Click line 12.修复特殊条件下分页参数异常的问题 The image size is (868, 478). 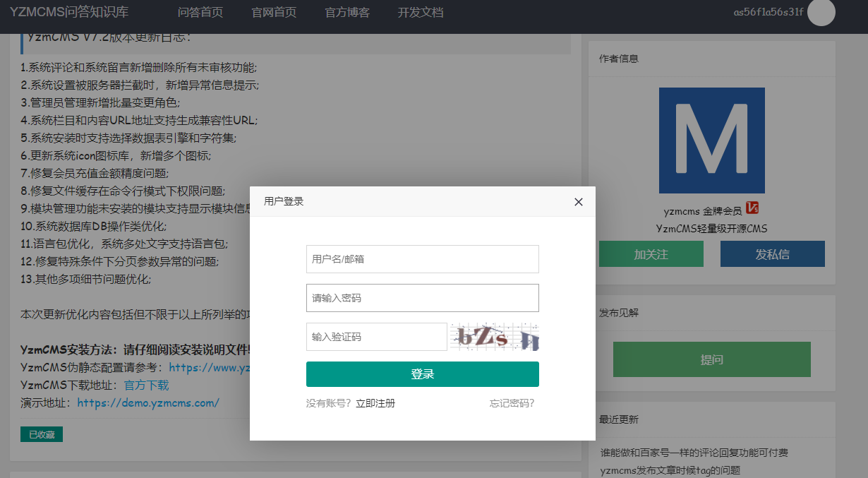(120, 261)
